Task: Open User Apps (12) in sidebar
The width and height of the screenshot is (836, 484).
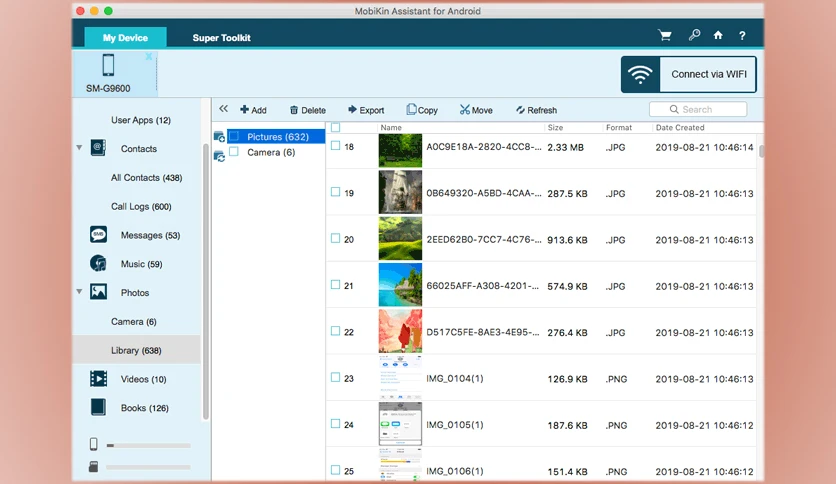Action: point(141,120)
